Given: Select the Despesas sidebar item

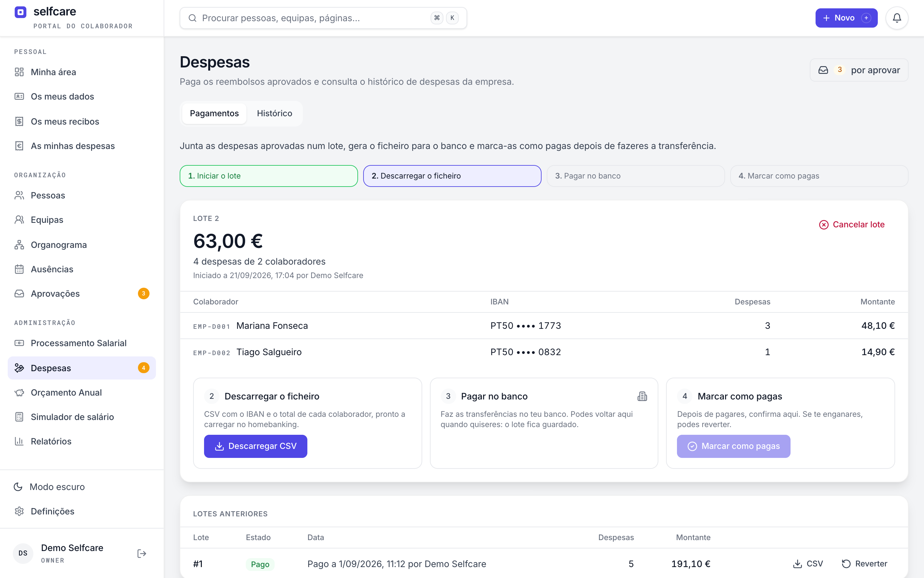Looking at the screenshot, I should point(82,368).
